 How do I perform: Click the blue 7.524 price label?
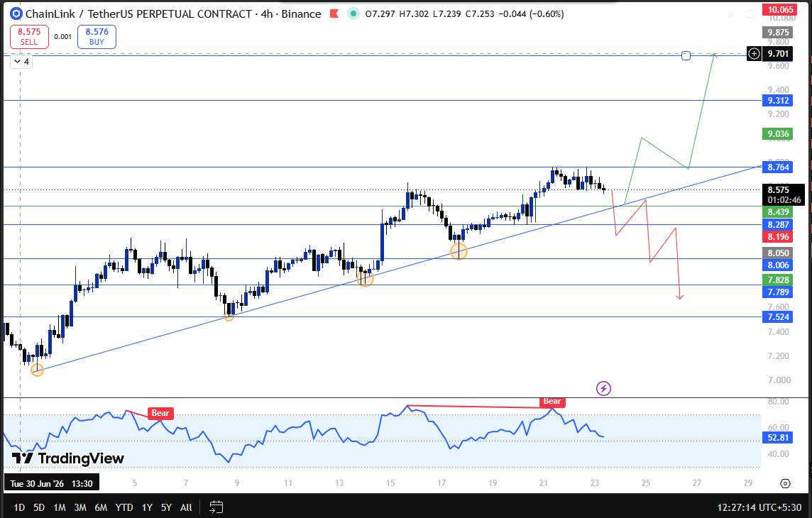pos(779,317)
